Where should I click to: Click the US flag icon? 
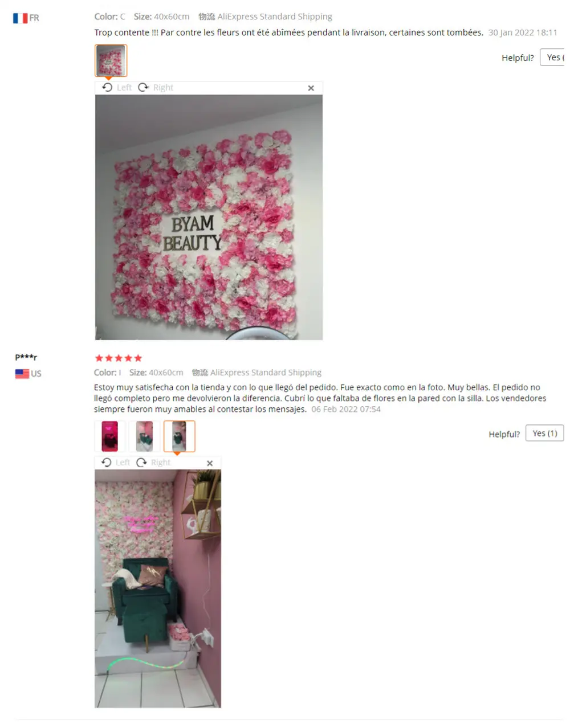(22, 374)
